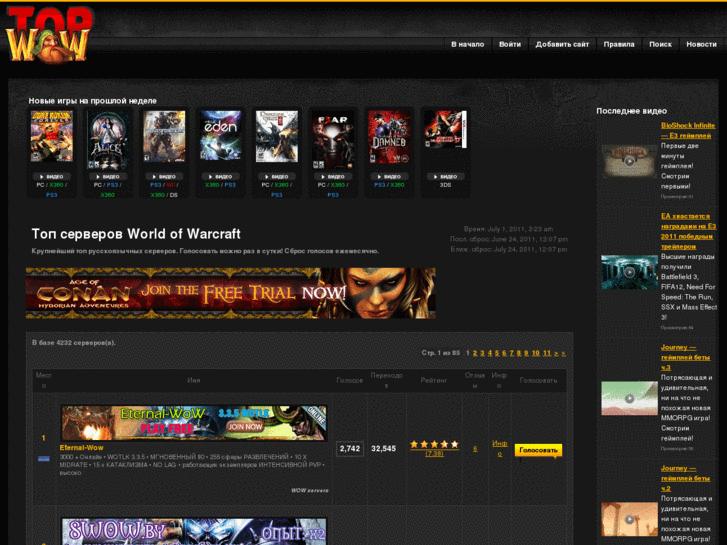Play video under the Transformers cover
727x545 pixels.
point(164,176)
